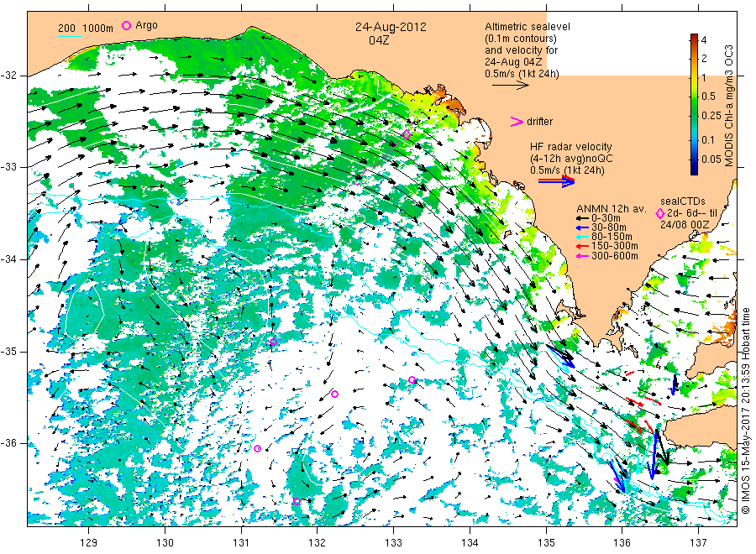The width and height of the screenshot is (756, 554).
Task: Click the 'Argo' legend label
Action: pyautogui.click(x=146, y=25)
